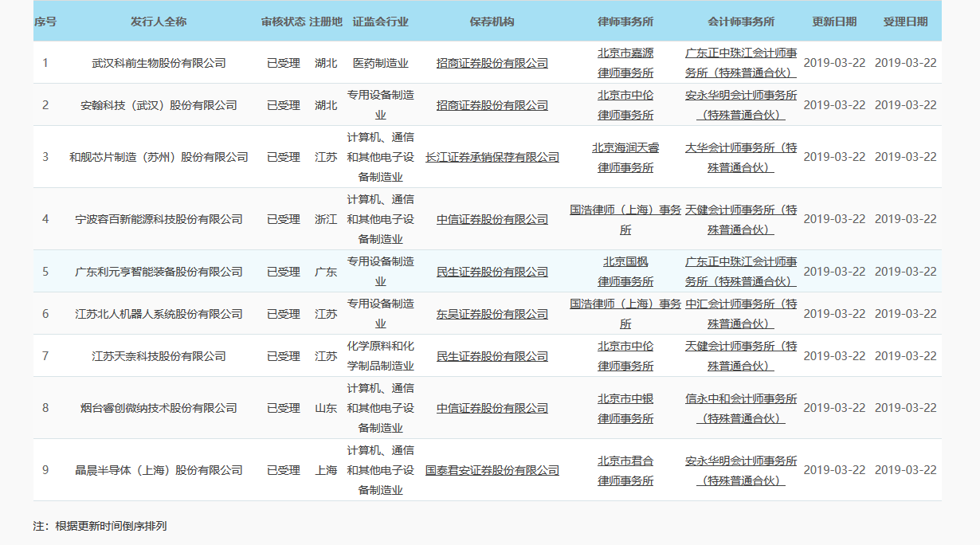
Task: Open 北京市中伦 law firm in 安翰科技 row
Action: (625, 105)
